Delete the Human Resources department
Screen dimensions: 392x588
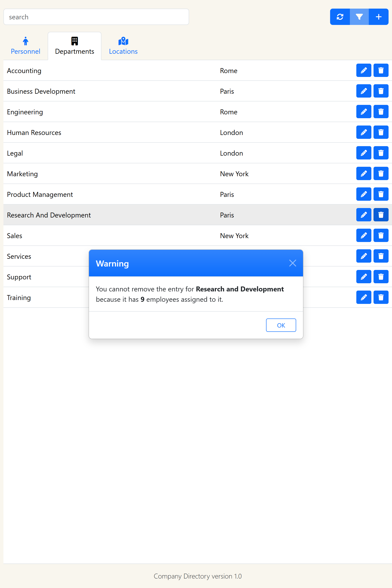pos(380,132)
